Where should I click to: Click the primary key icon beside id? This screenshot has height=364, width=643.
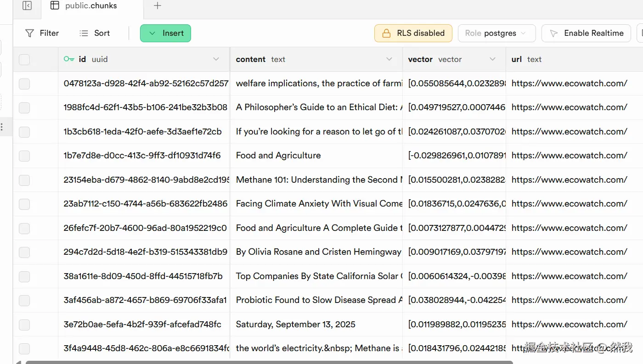(x=69, y=59)
